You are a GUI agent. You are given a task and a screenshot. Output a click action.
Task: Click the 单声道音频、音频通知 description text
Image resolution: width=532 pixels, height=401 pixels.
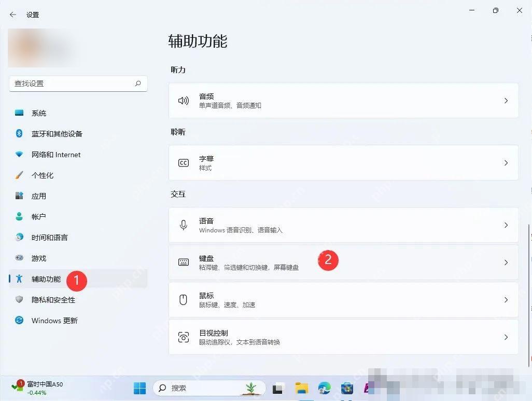(230, 106)
